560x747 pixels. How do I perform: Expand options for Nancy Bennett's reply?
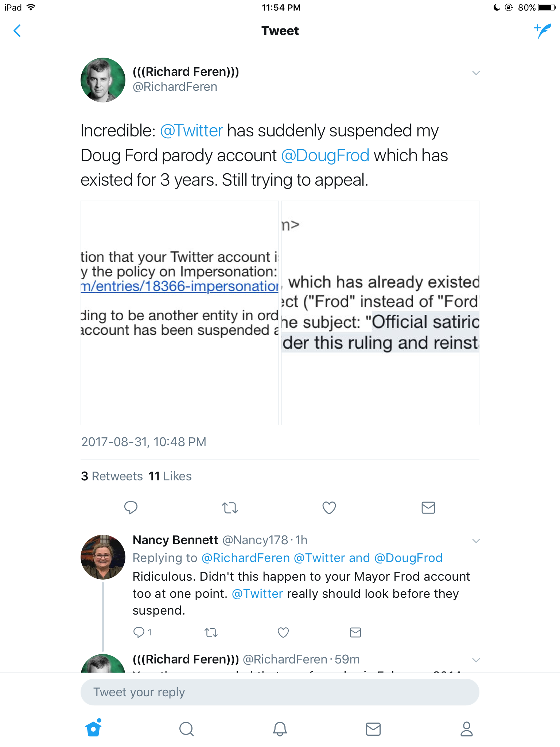(476, 541)
